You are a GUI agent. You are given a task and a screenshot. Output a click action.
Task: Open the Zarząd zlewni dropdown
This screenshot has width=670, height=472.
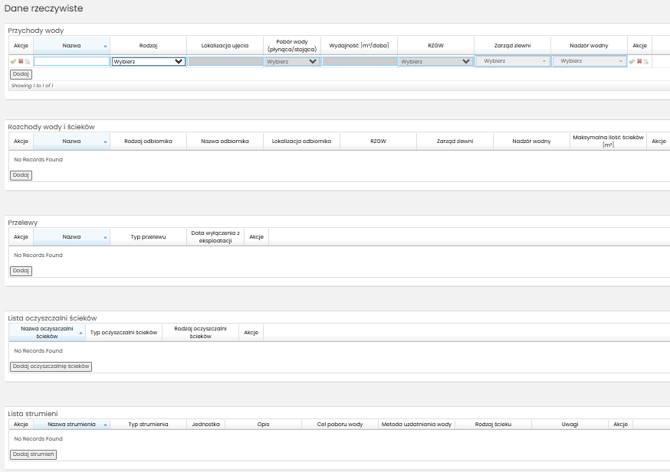[514, 61]
